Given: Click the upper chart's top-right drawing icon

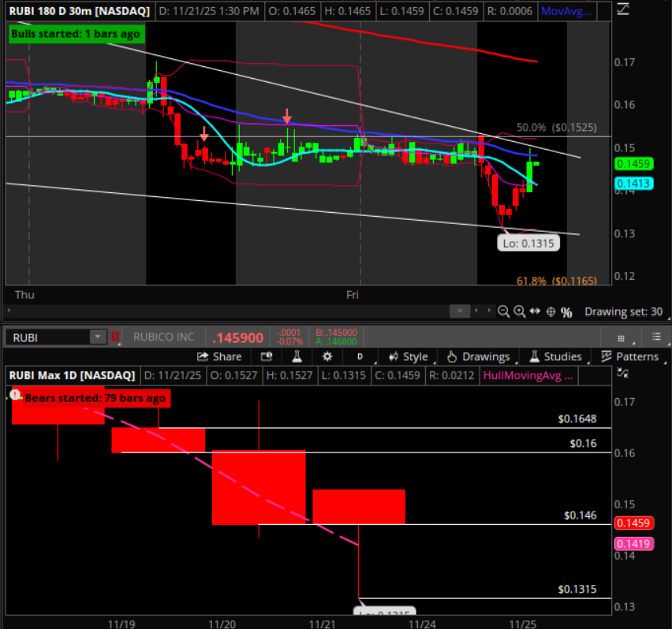Looking at the screenshot, I should tap(623, 9).
